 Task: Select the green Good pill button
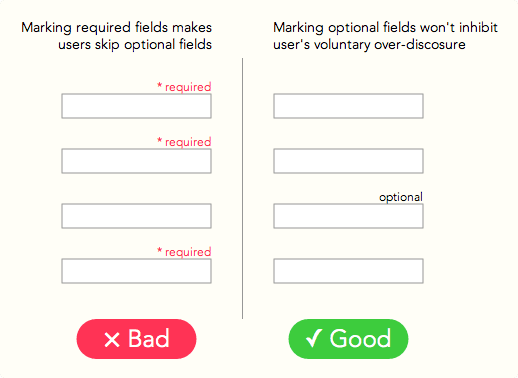pyautogui.click(x=348, y=339)
